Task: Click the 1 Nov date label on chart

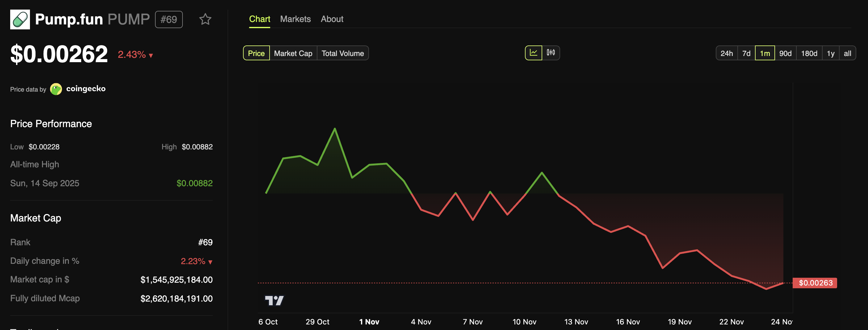Action: coord(369,322)
